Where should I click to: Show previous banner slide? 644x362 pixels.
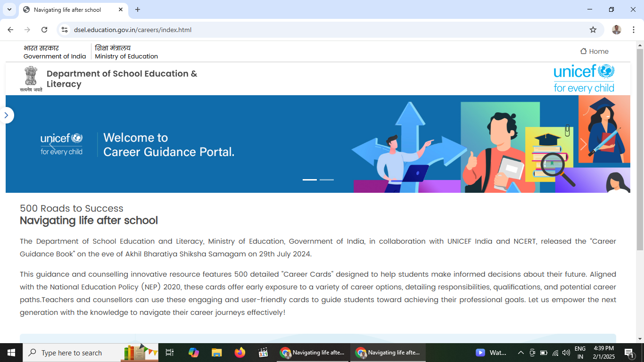[x=52, y=144]
